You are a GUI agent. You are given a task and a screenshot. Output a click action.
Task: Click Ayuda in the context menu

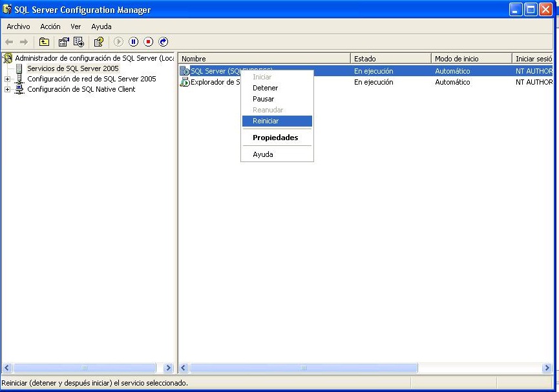pos(277,154)
